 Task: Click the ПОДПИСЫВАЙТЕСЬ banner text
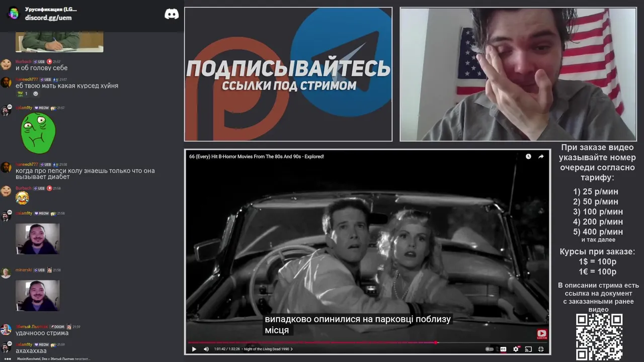click(288, 69)
